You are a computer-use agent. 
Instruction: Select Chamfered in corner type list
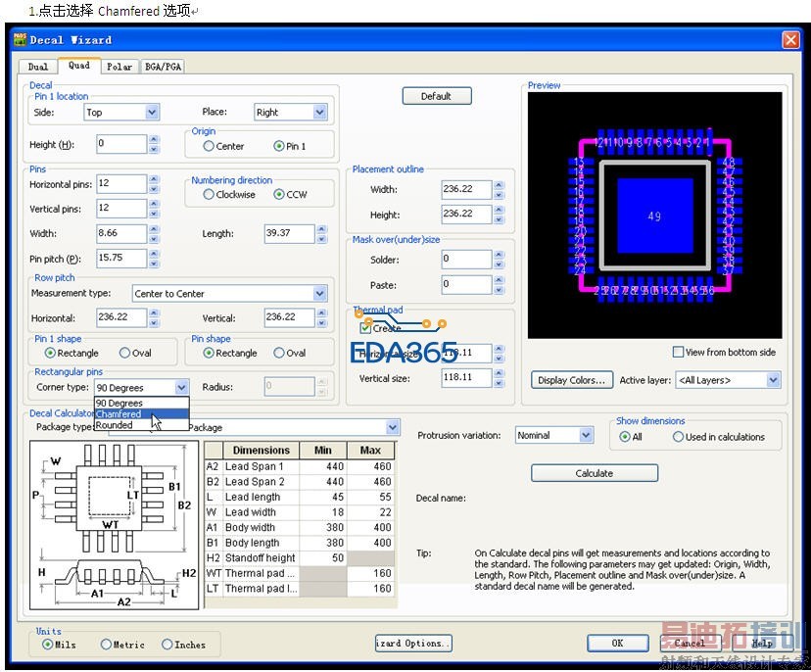pyautogui.click(x=119, y=414)
